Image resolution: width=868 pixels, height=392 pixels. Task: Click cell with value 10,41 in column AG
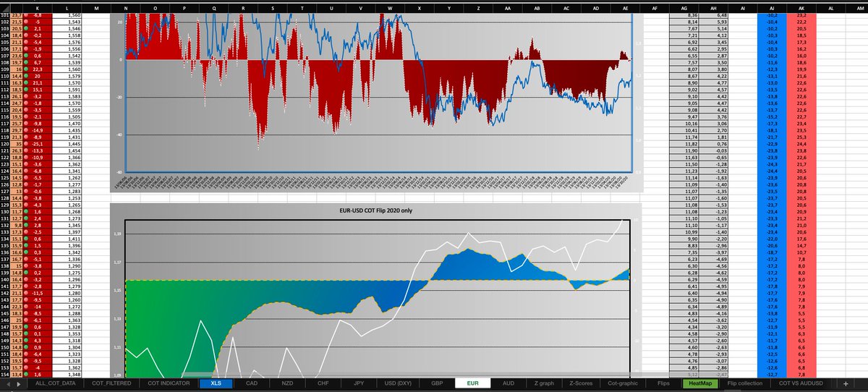coord(684,130)
